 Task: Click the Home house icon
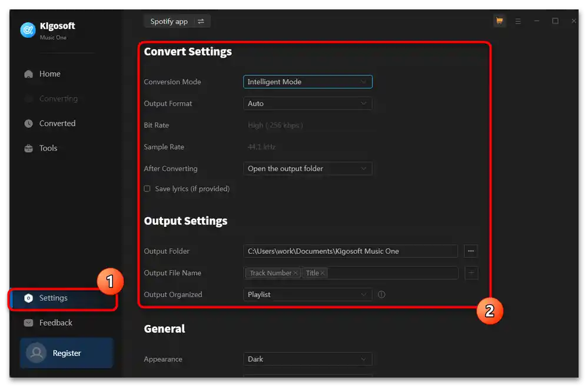(28, 74)
